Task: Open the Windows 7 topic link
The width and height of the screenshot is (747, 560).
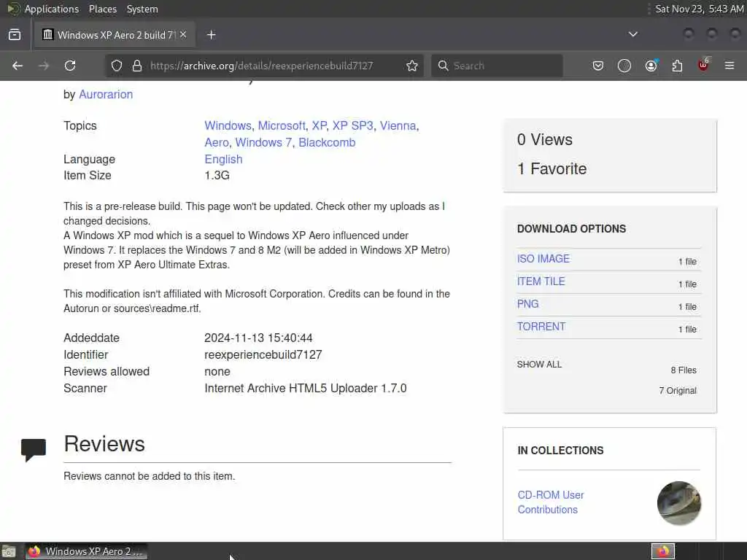Action: (x=263, y=142)
